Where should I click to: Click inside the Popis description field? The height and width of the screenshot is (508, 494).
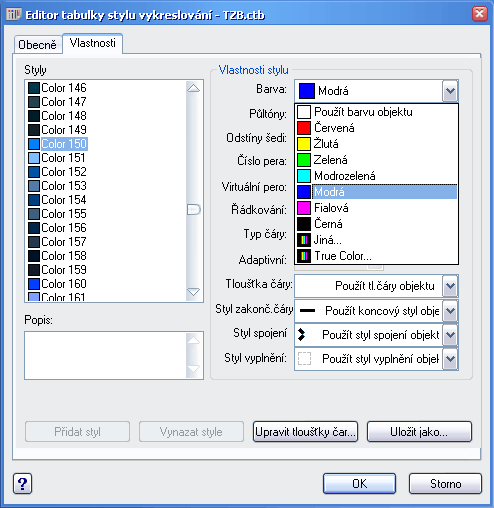[106, 355]
